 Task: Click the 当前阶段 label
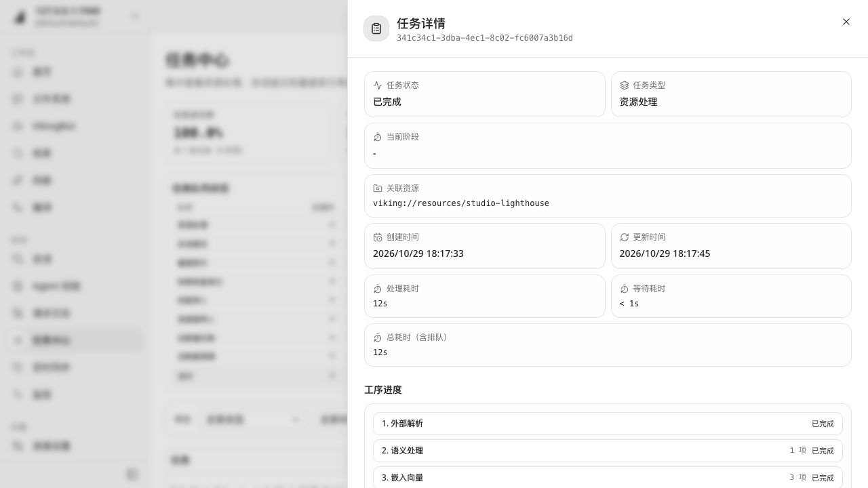pos(403,137)
